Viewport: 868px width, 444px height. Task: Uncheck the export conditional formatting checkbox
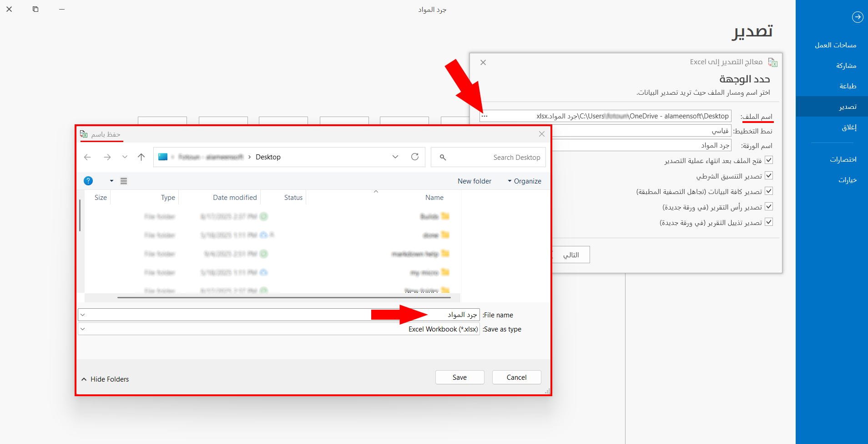tap(769, 176)
